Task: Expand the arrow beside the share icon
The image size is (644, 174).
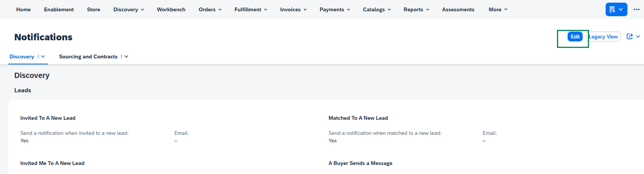Action: (638, 37)
